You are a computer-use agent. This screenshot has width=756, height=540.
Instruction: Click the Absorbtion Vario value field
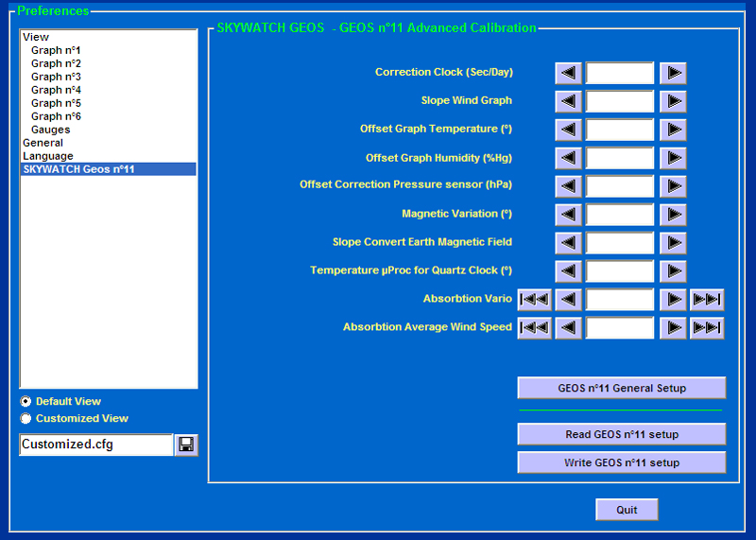pos(620,300)
